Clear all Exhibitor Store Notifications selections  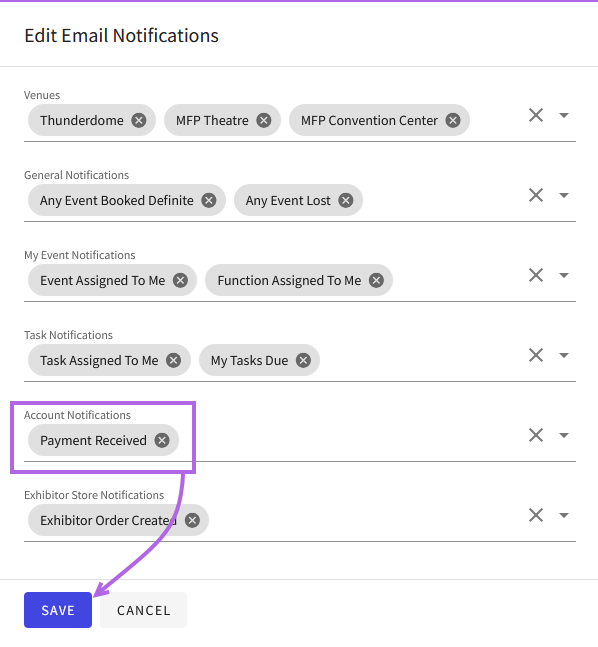pos(536,515)
